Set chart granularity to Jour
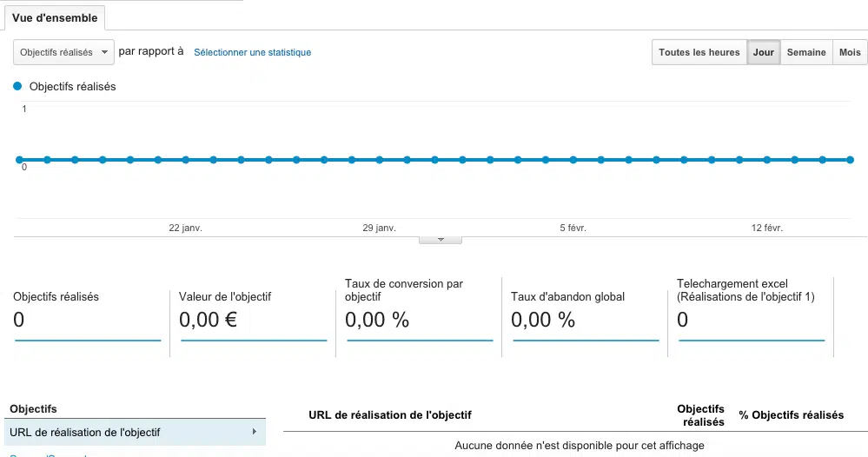Screen dimensions: 868x457 (x=763, y=52)
